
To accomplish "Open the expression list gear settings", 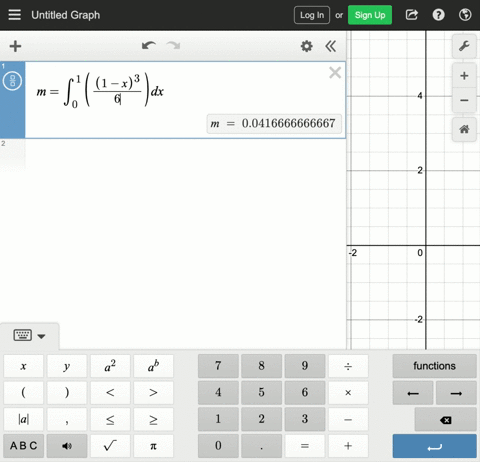I will click(x=306, y=46).
